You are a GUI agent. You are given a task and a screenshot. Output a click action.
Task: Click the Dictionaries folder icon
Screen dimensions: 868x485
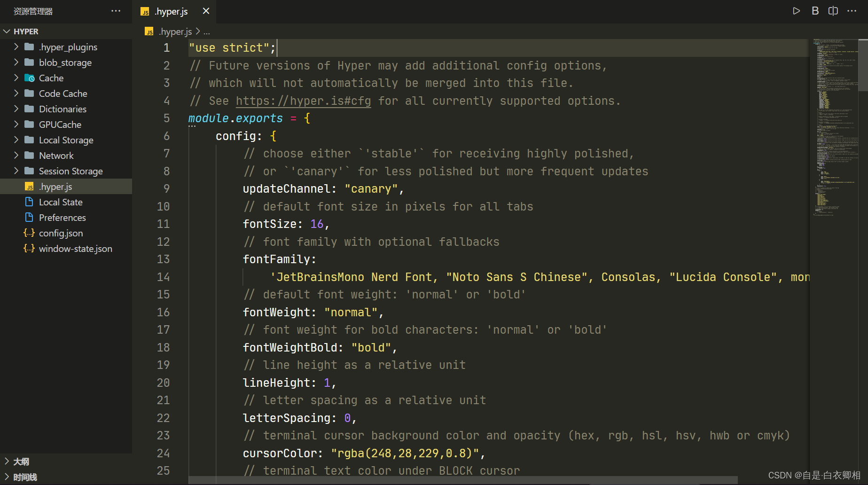[x=29, y=109]
